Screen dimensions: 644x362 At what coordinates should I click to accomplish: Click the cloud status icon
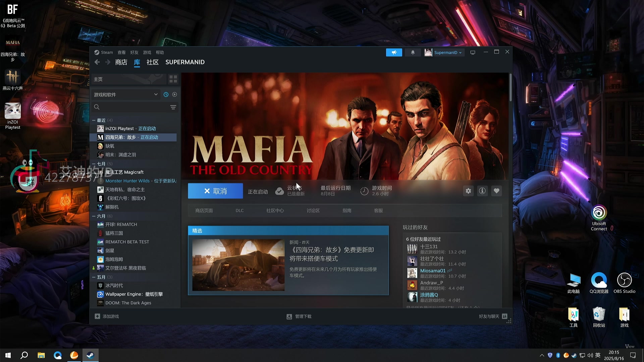click(x=279, y=191)
